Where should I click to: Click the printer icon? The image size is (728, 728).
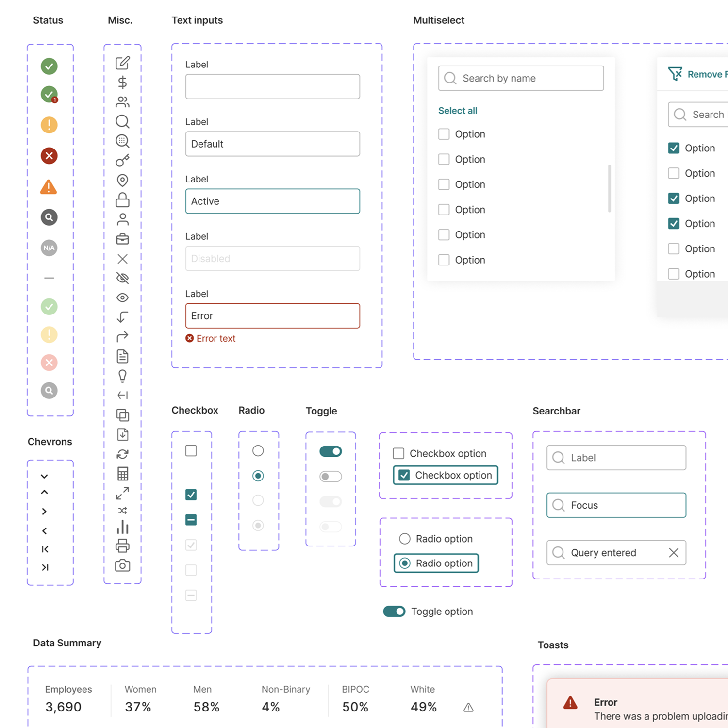122,546
